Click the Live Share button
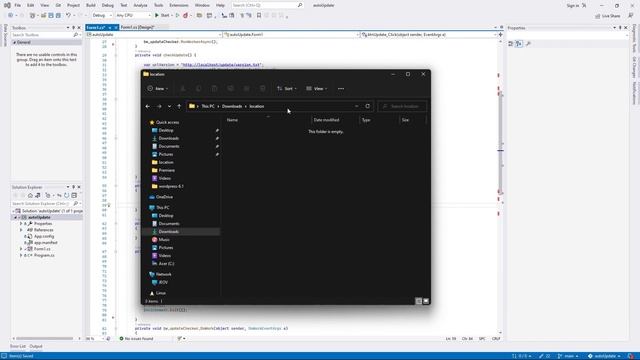Screen dimensions: 640x360 click(x=607, y=16)
